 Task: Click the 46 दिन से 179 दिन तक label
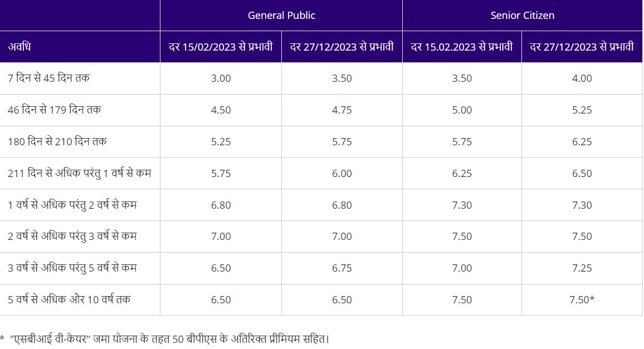tap(55, 110)
